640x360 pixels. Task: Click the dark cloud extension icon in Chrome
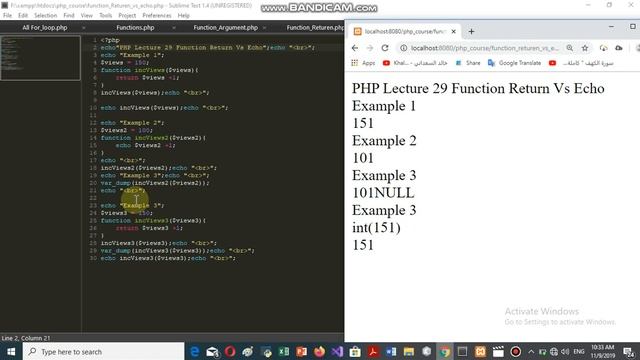[x=619, y=48]
